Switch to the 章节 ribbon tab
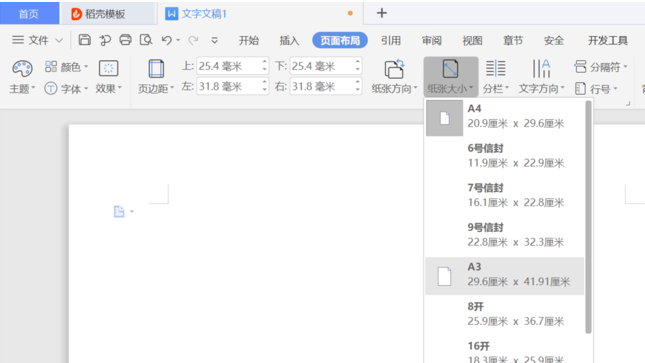 pyautogui.click(x=513, y=40)
